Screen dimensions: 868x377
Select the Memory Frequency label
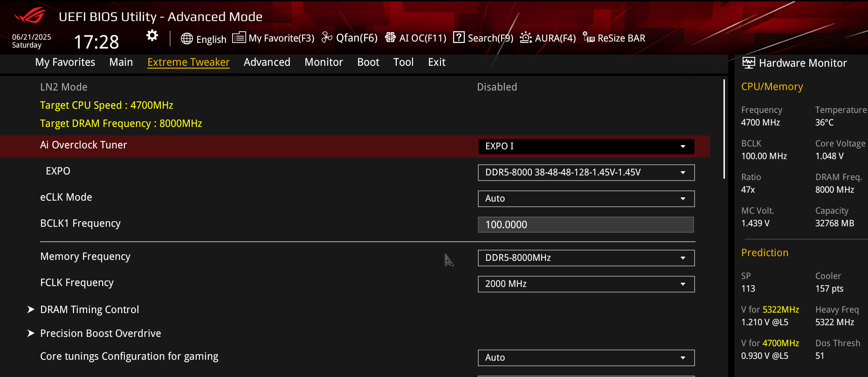tap(85, 257)
